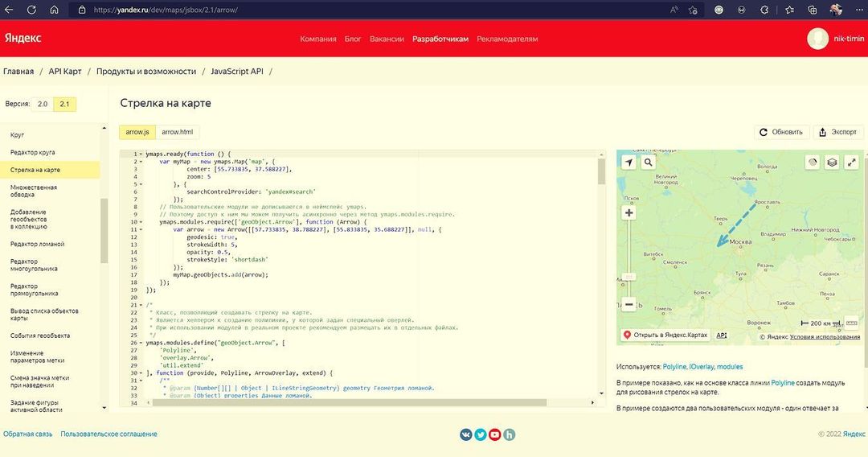
Task: Open the map search magnifier button
Action: (x=649, y=163)
